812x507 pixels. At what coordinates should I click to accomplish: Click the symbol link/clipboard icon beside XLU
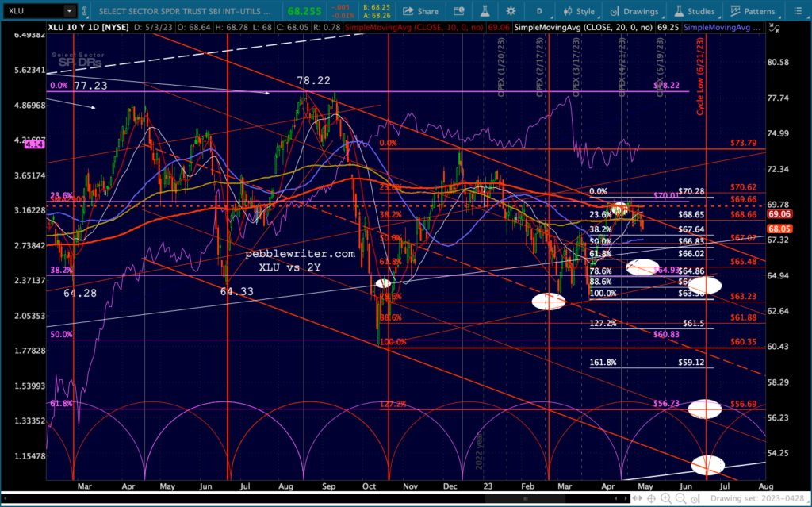coord(85,10)
